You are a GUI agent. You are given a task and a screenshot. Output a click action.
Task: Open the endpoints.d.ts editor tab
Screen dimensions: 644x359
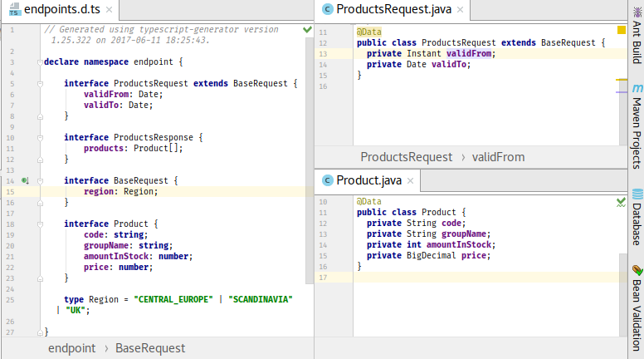click(x=61, y=9)
